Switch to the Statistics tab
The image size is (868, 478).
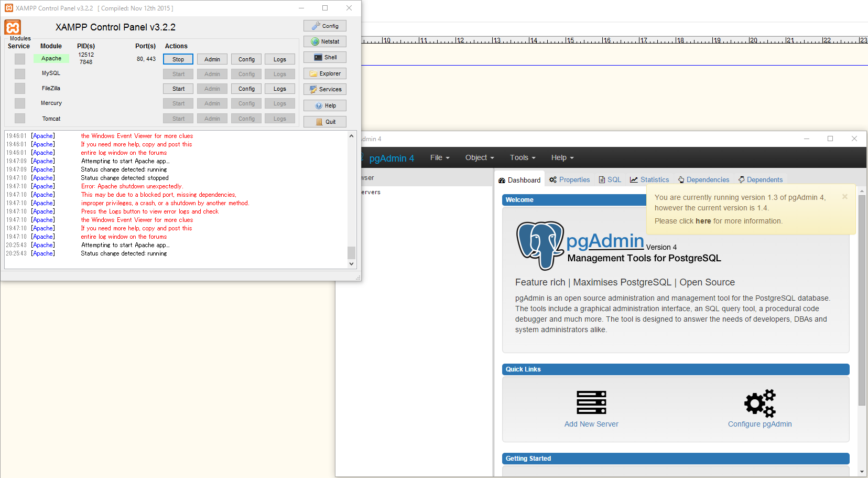point(649,179)
